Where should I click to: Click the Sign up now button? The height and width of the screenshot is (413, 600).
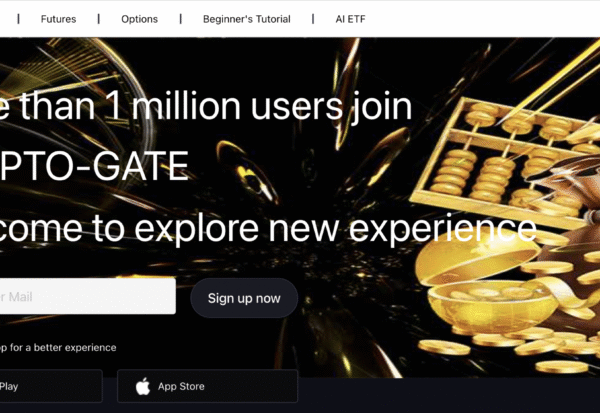pos(244,298)
